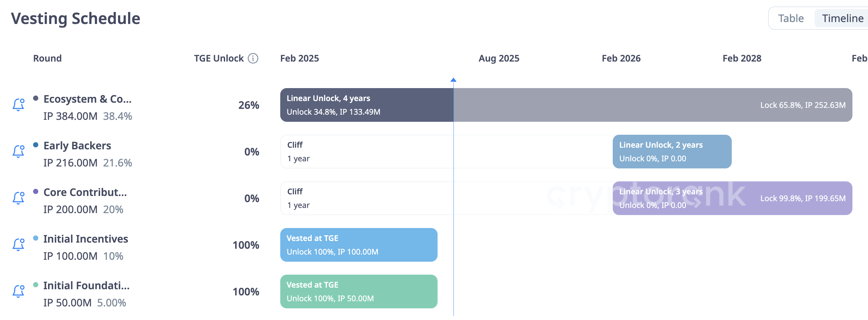
Task: Select the Linear Unlock 4 years bar
Action: [367, 105]
